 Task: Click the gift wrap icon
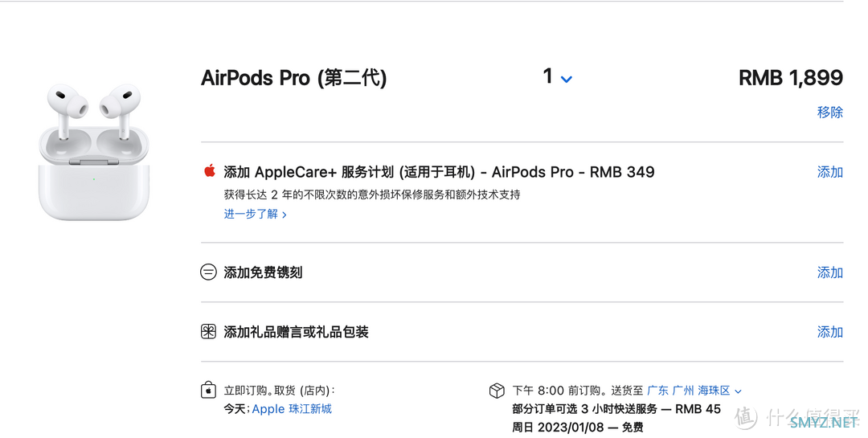point(208,332)
